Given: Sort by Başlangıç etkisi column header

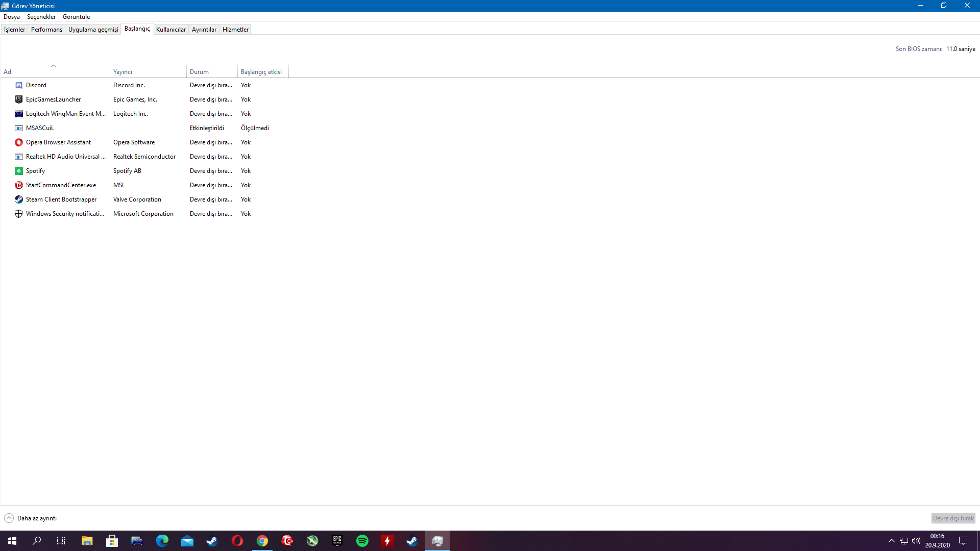Looking at the screenshot, I should [261, 72].
